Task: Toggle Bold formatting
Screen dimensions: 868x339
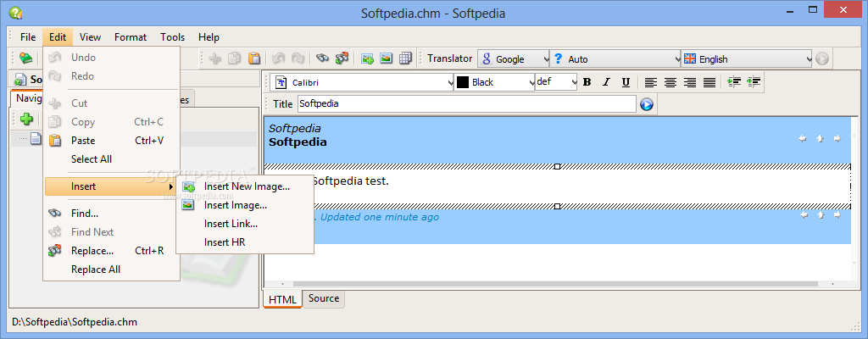Action: pos(587,82)
